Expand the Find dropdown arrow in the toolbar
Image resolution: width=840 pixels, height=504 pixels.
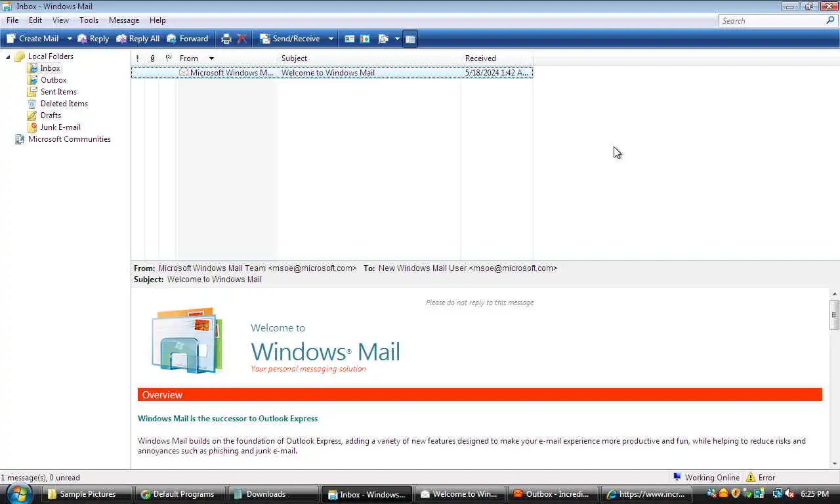[x=397, y=39]
